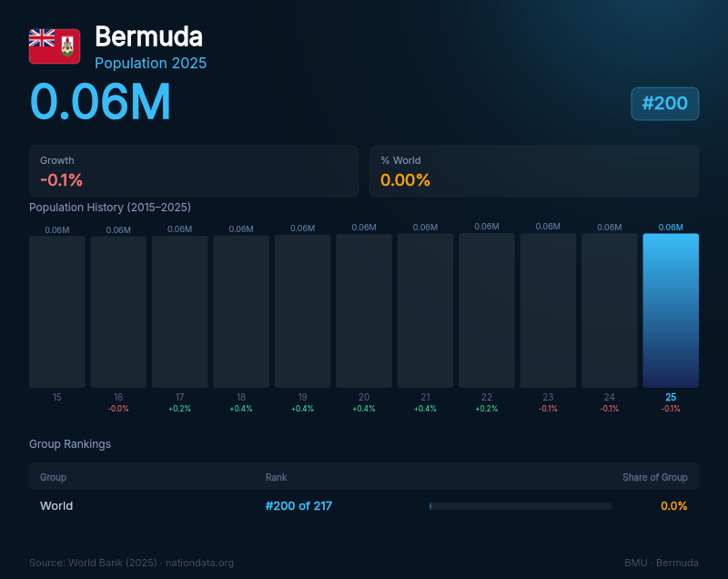
Task: Select the World group row label
Action: click(56, 505)
